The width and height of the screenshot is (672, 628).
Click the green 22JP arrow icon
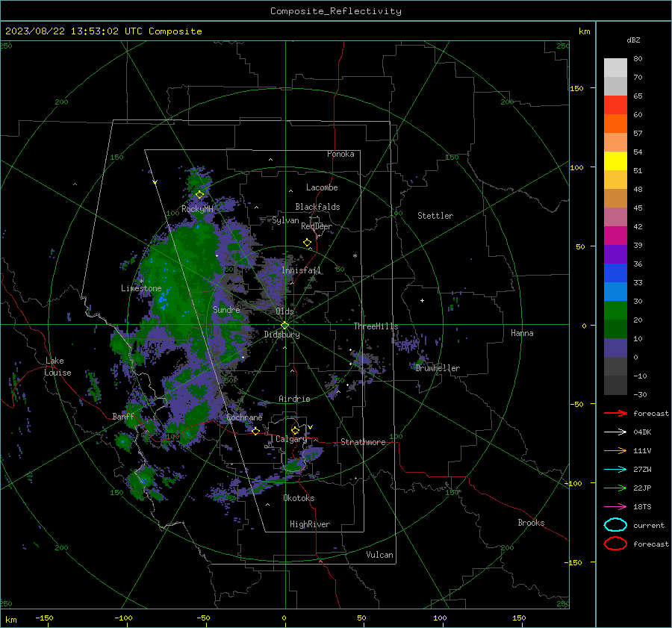pyautogui.click(x=615, y=488)
